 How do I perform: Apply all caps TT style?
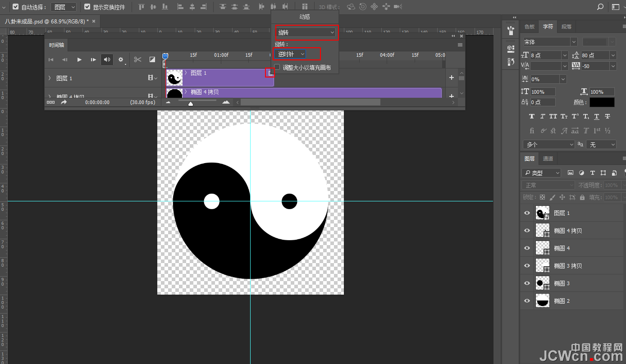pos(553,116)
